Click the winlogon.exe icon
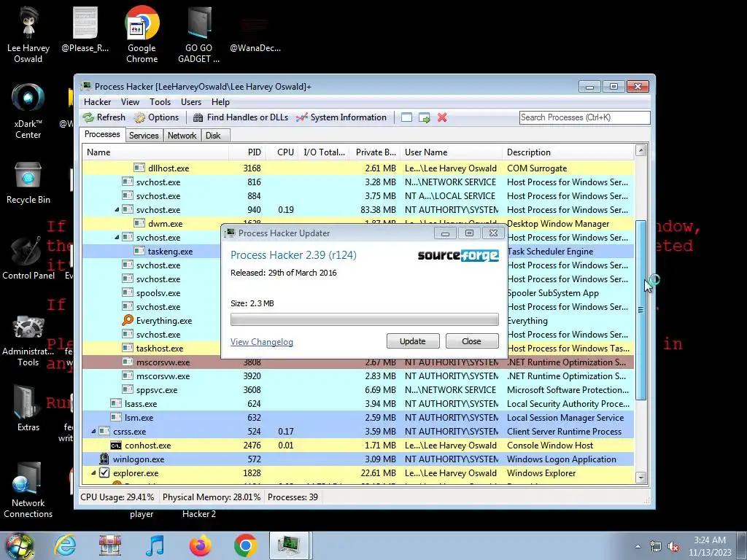747x560 pixels. point(104,459)
